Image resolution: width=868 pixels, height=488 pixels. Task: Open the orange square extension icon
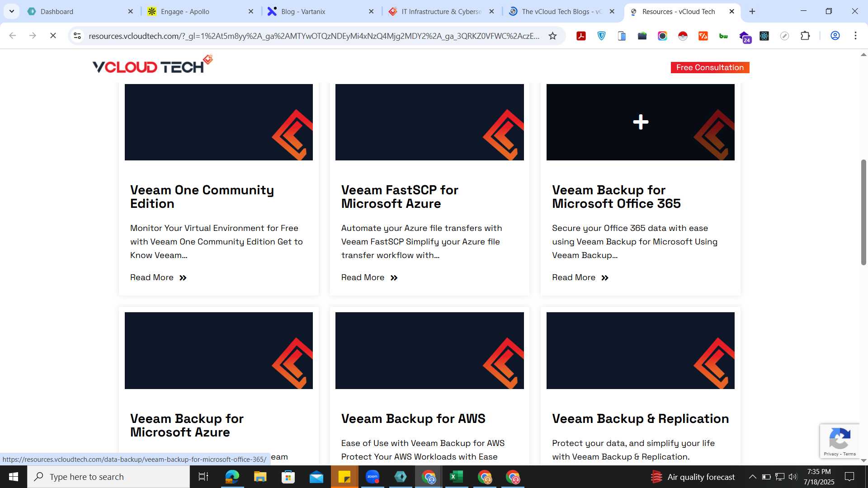click(703, 36)
